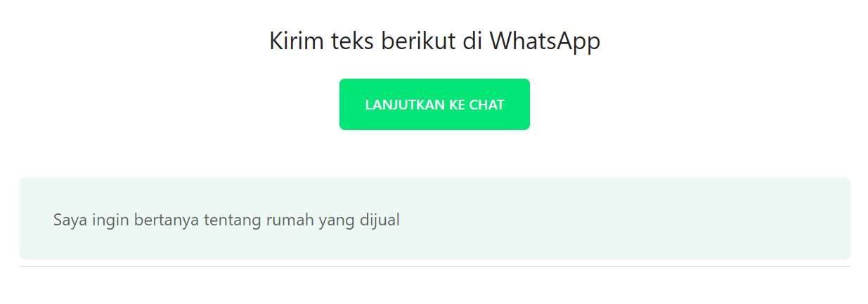The image size is (868, 304).
Task: Click the word 'rumah' in the message
Action: (289, 220)
